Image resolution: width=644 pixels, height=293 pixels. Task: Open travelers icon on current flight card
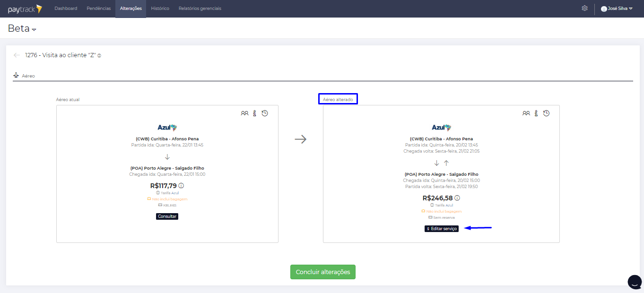pos(244,113)
